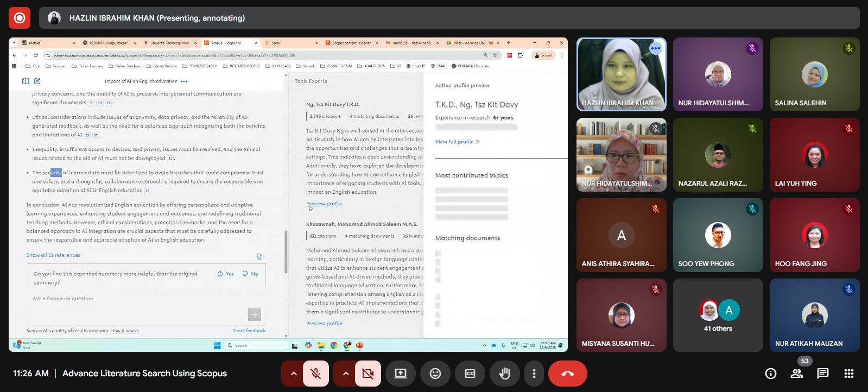Screen dimensions: 868x392
Task: Show the participants list
Action: [797, 374]
